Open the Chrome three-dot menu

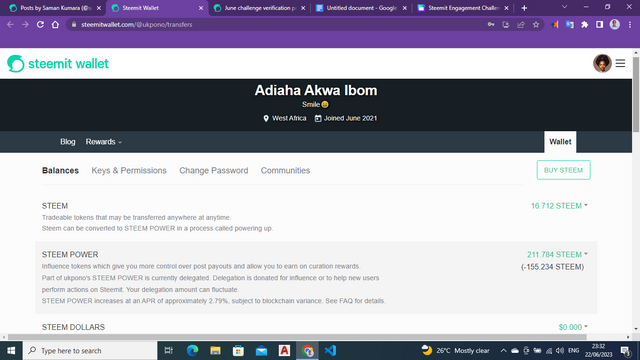[630, 24]
